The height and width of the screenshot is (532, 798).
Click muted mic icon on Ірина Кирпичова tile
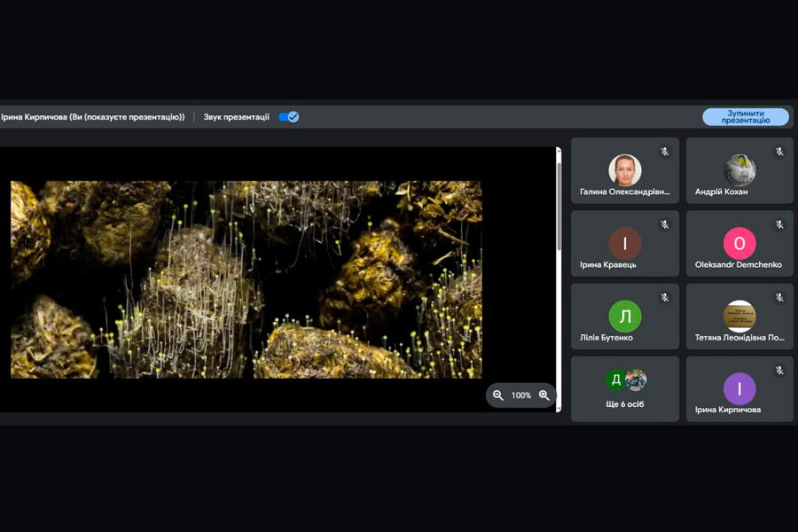coord(779,371)
